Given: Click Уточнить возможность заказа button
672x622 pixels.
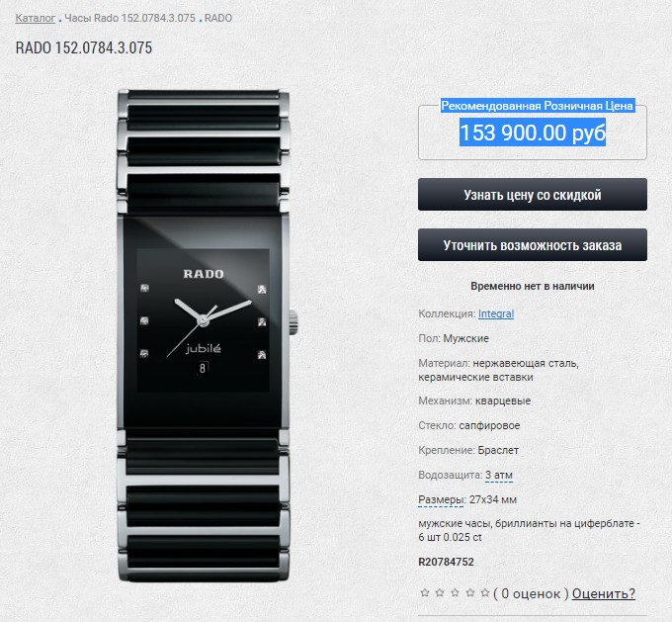Looking at the screenshot, I should [533, 245].
